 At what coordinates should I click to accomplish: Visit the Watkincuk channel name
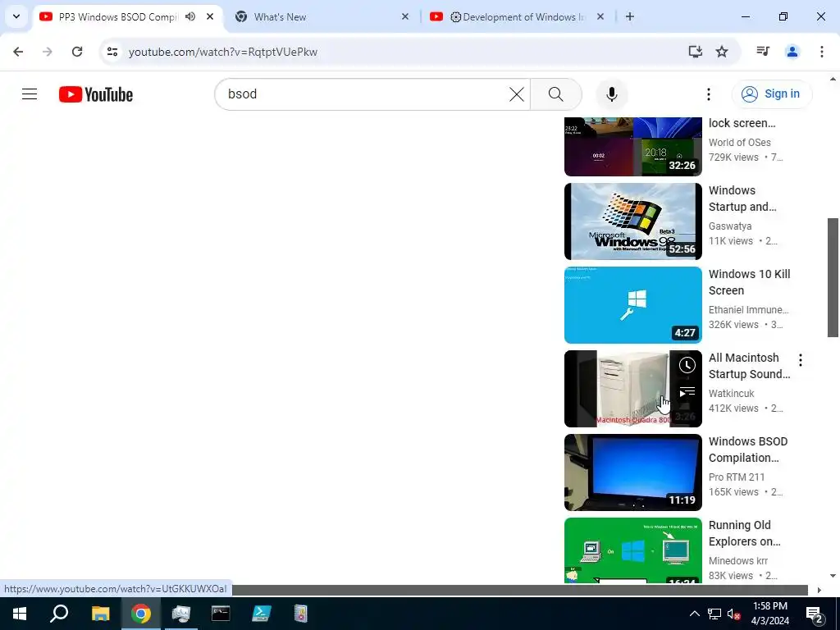(731, 393)
